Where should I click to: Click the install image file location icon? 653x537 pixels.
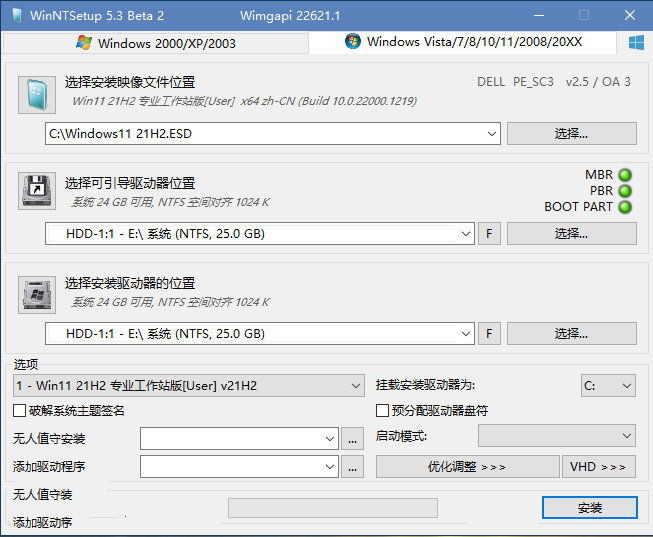point(37,95)
